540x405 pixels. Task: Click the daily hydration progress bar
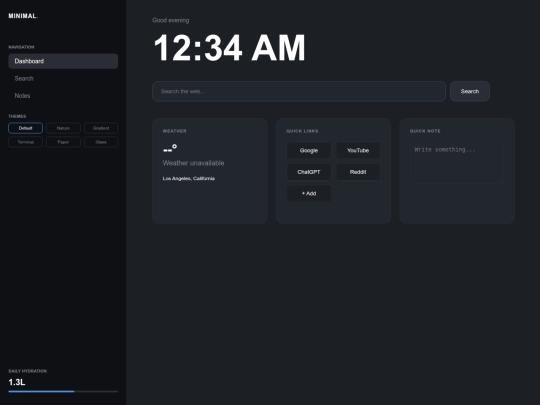[x=63, y=391]
